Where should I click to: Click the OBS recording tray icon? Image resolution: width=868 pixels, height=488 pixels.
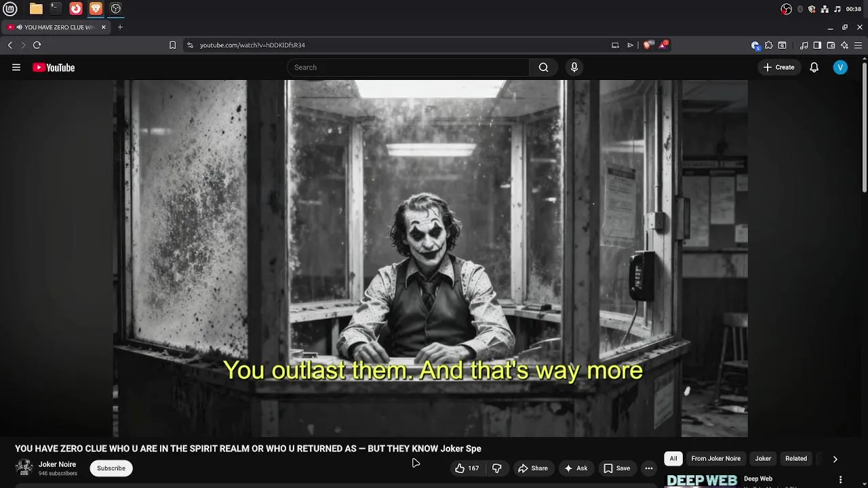[x=786, y=9]
